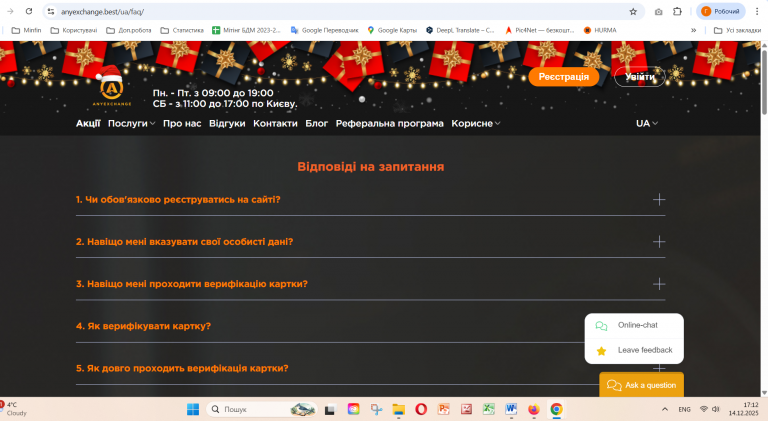Expand question 1 with its plus icon
This screenshot has height=421, width=768.
(659, 200)
